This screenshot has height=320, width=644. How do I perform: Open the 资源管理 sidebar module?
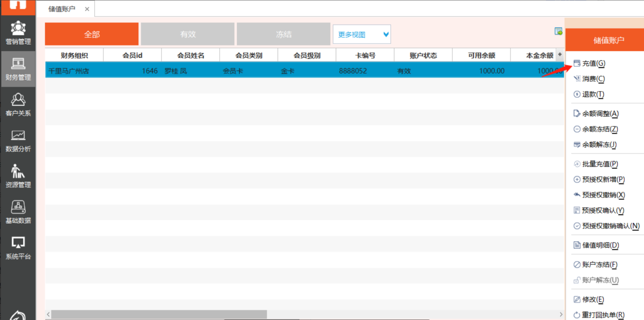coord(18,176)
